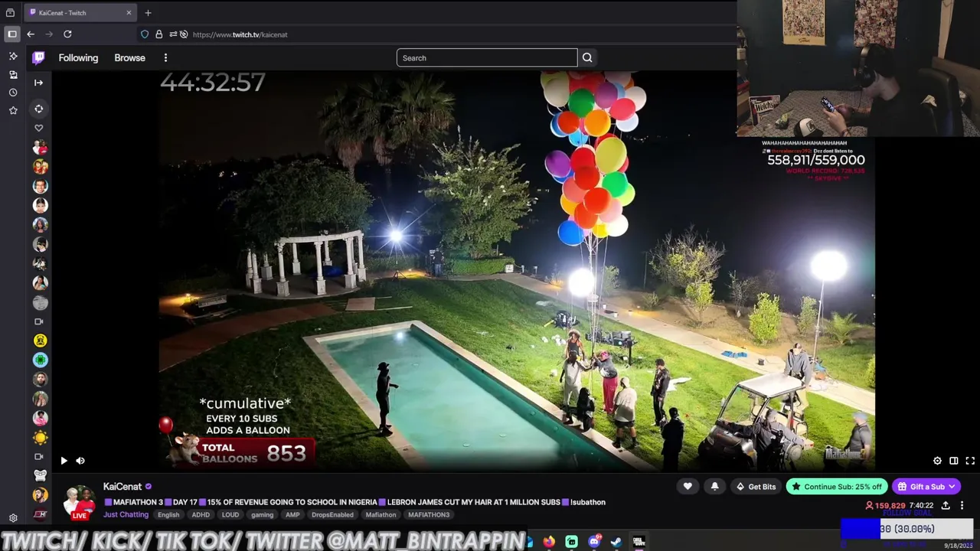Open the circular arrows sidebar icon
Screen dimensions: 980x551
coord(39,109)
